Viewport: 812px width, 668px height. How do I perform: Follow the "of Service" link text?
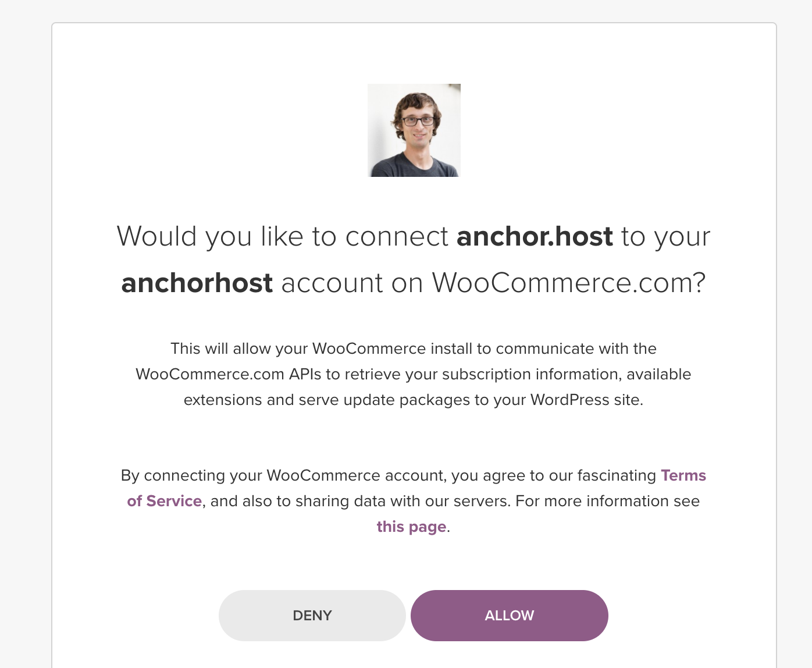click(x=165, y=501)
